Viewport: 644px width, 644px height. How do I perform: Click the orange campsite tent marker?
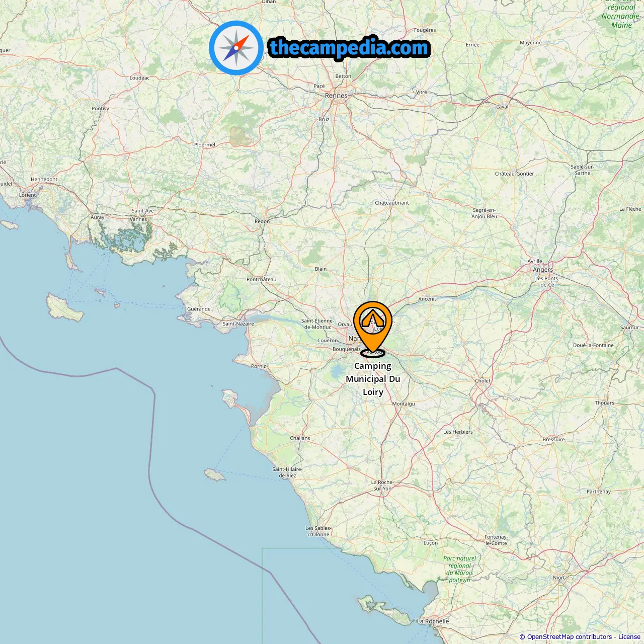pos(372,328)
